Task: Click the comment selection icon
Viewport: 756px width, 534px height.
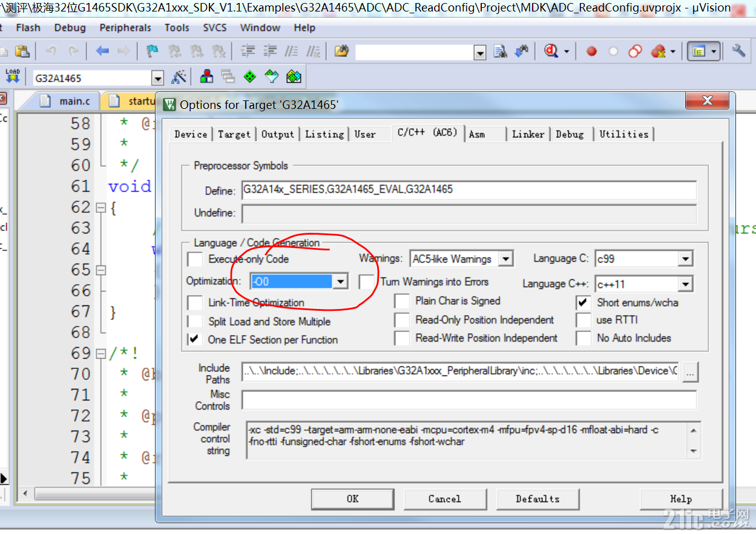Action: pyautogui.click(x=292, y=51)
